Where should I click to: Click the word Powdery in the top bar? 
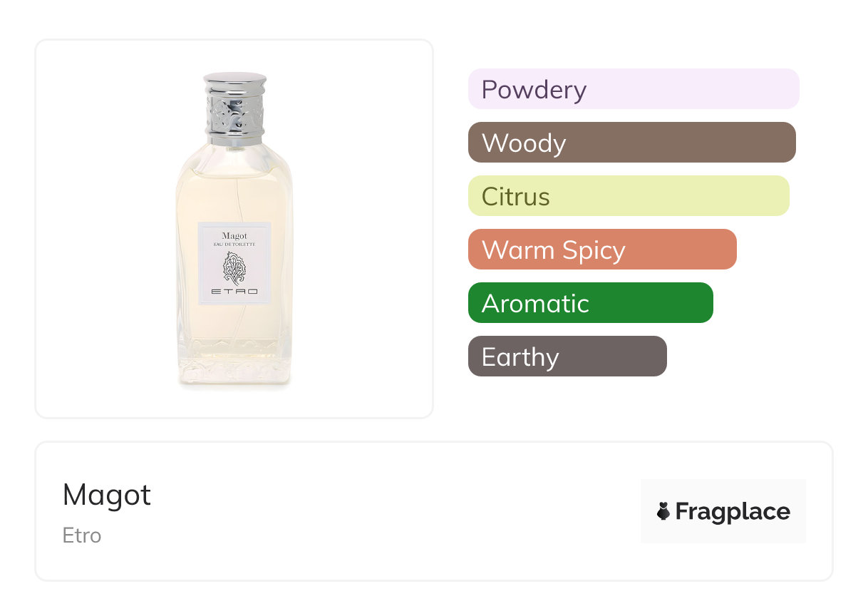pyautogui.click(x=534, y=90)
